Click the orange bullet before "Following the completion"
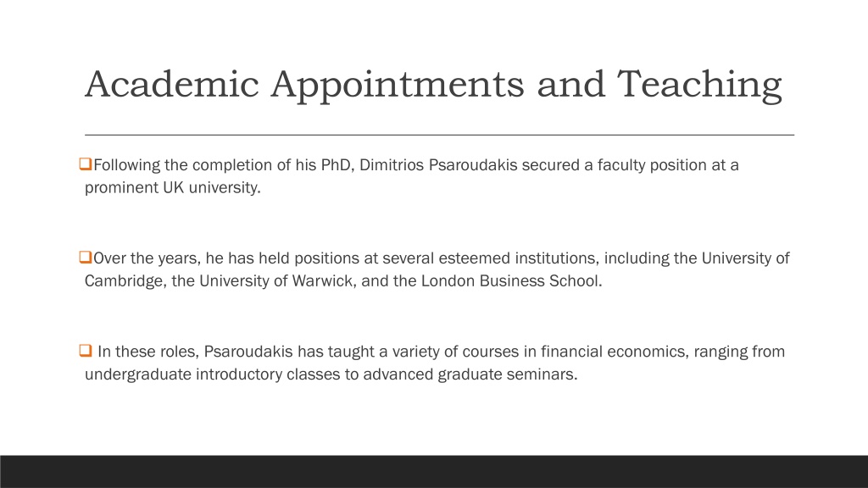 pyautogui.click(x=86, y=164)
